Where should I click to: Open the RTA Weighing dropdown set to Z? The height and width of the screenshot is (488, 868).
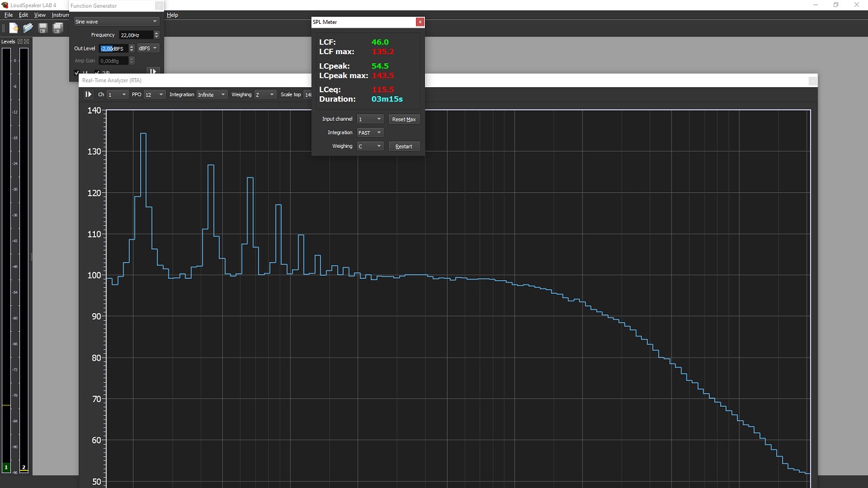265,95
